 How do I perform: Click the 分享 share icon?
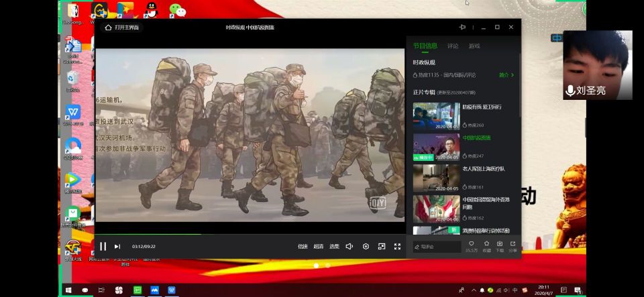point(513,245)
